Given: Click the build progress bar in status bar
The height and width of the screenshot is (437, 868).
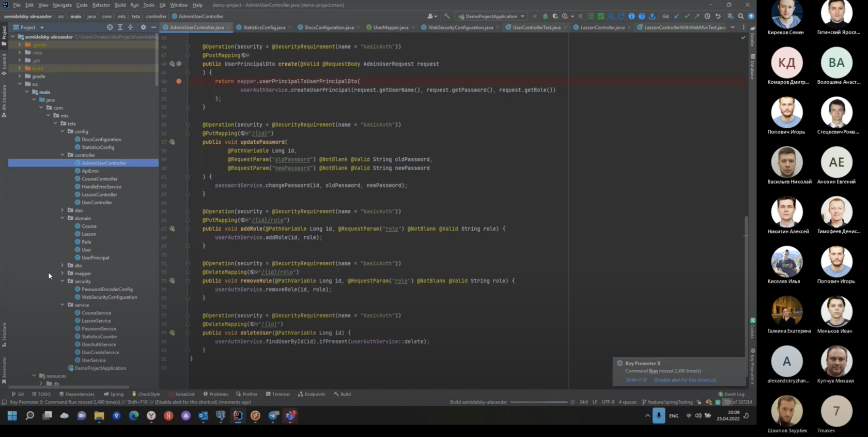Looking at the screenshot, I should 539,402.
